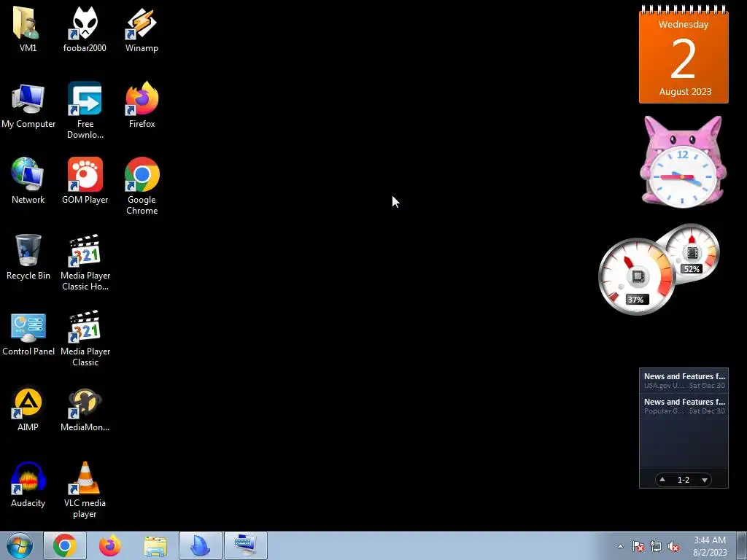Select the Audacity desktop shortcut
Image resolution: width=747 pixels, height=560 pixels.
pos(28,485)
